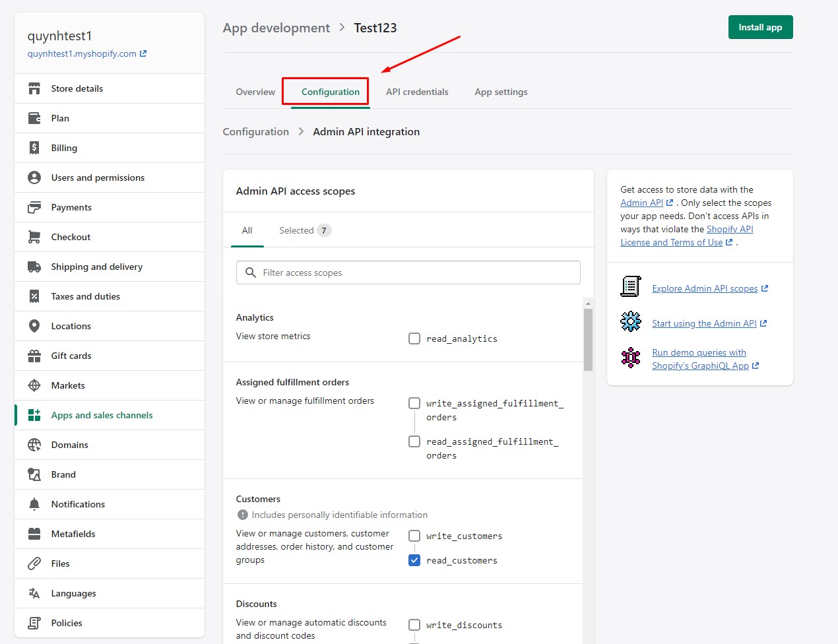The image size is (838, 644).
Task: Open Store details settings page
Action: [110, 88]
